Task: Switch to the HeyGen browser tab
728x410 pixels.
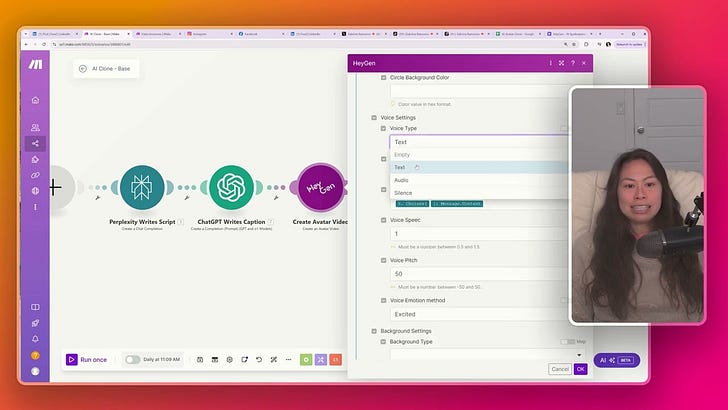Action: point(570,34)
